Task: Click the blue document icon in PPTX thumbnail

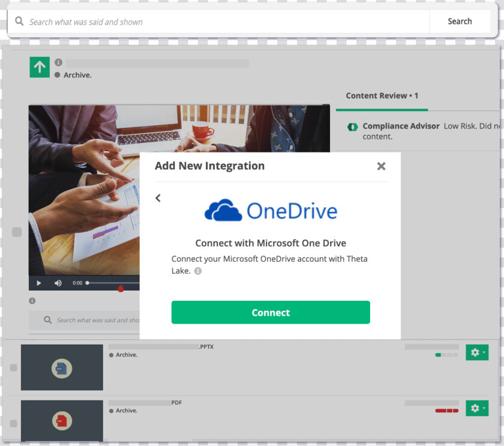Action: pyautogui.click(x=62, y=369)
